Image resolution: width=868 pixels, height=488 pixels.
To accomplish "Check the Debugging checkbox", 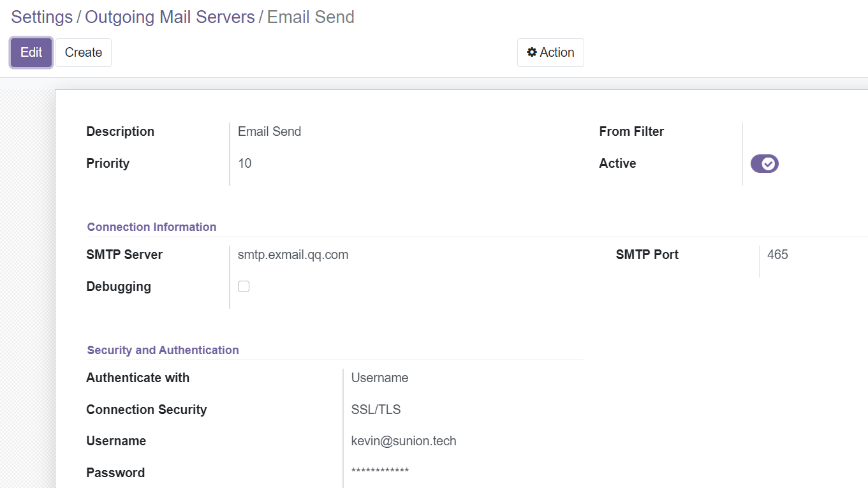I will [244, 286].
